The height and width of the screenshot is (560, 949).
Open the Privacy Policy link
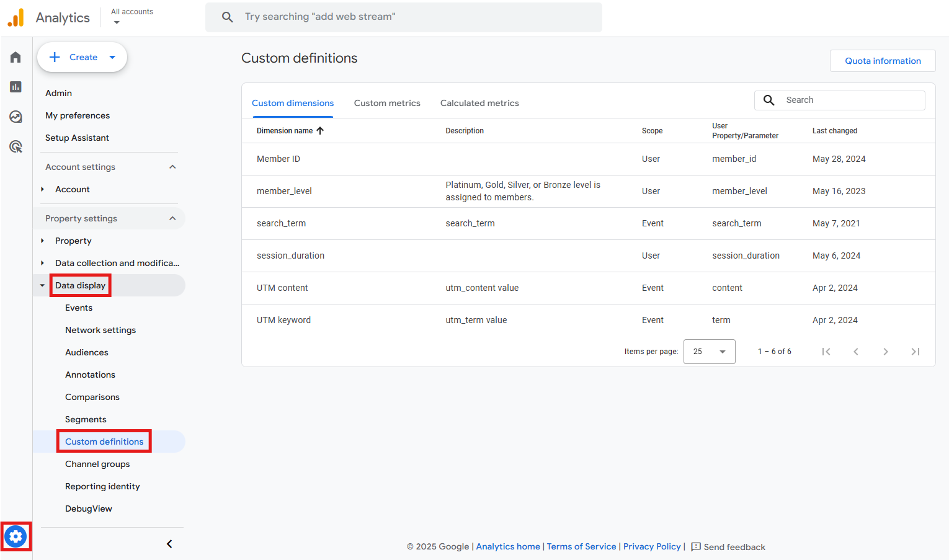[652, 546]
